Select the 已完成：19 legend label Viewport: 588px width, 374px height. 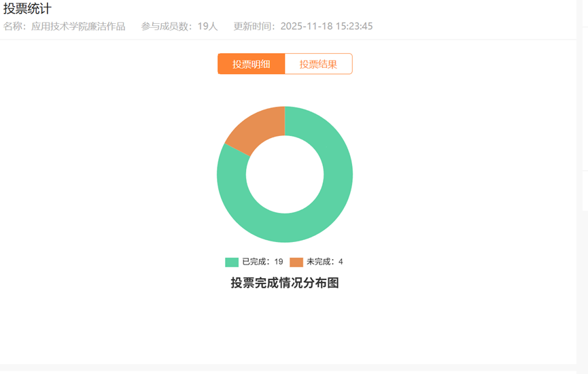pos(262,262)
